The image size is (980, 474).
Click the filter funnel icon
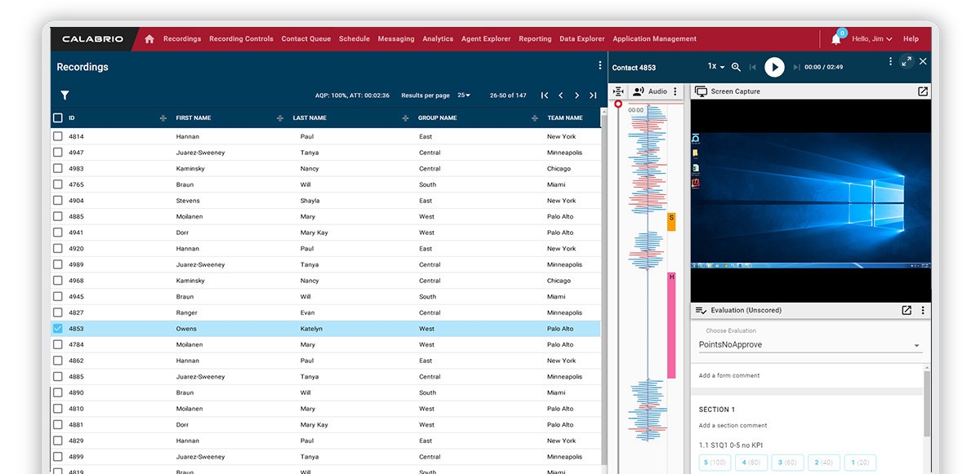pyautogui.click(x=65, y=95)
